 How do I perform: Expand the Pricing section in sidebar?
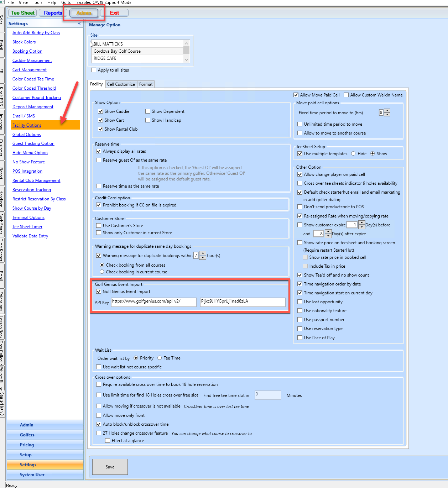(27, 445)
